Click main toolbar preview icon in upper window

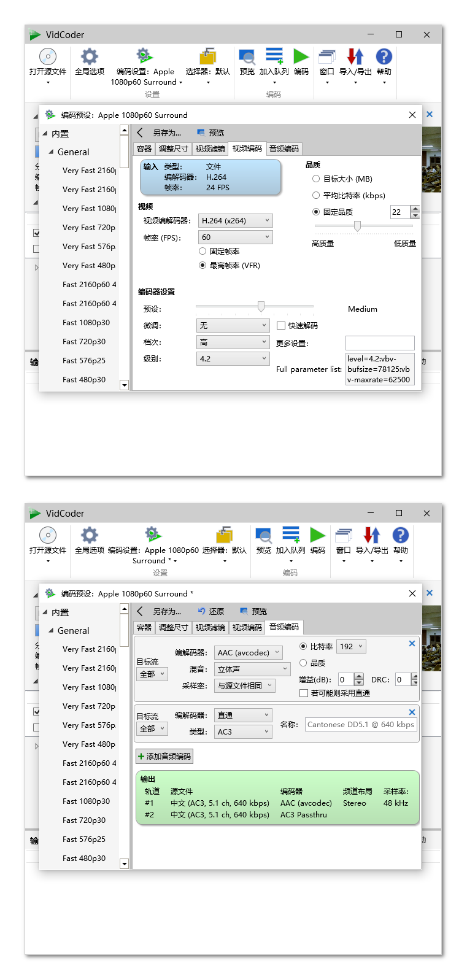tap(247, 56)
